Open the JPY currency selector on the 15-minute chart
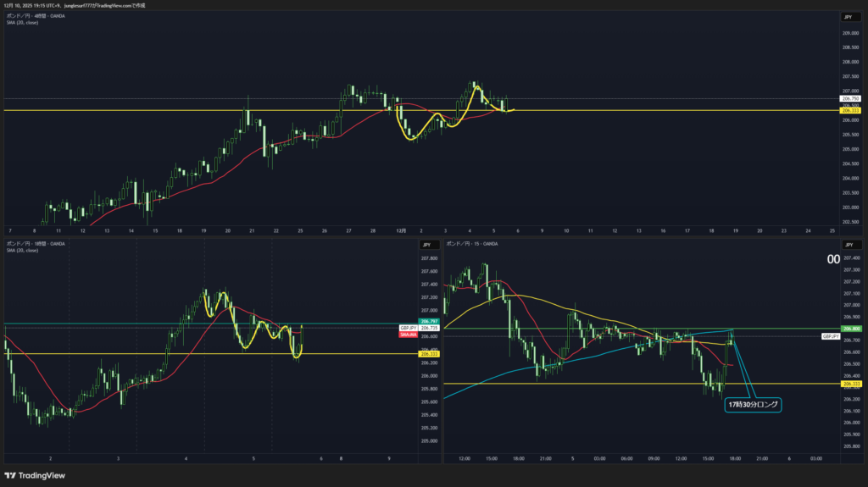Image resolution: width=868 pixels, height=487 pixels. click(847, 245)
